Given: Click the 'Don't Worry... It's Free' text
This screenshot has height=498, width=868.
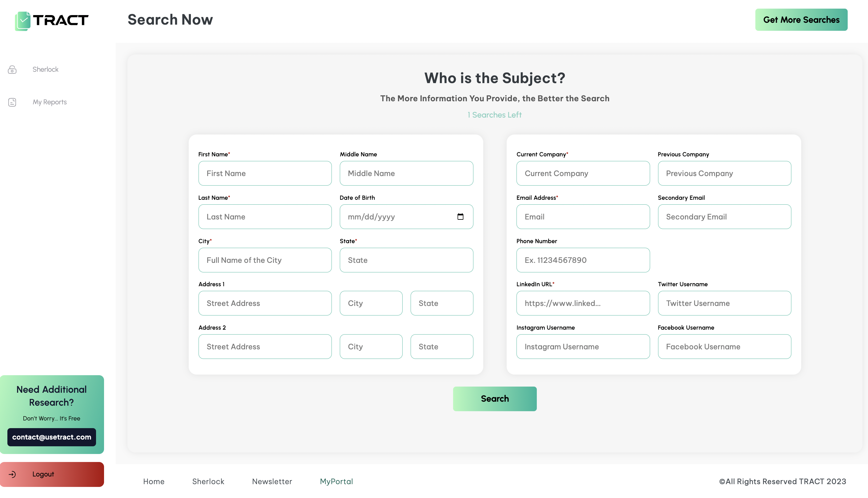Looking at the screenshot, I should [52, 418].
